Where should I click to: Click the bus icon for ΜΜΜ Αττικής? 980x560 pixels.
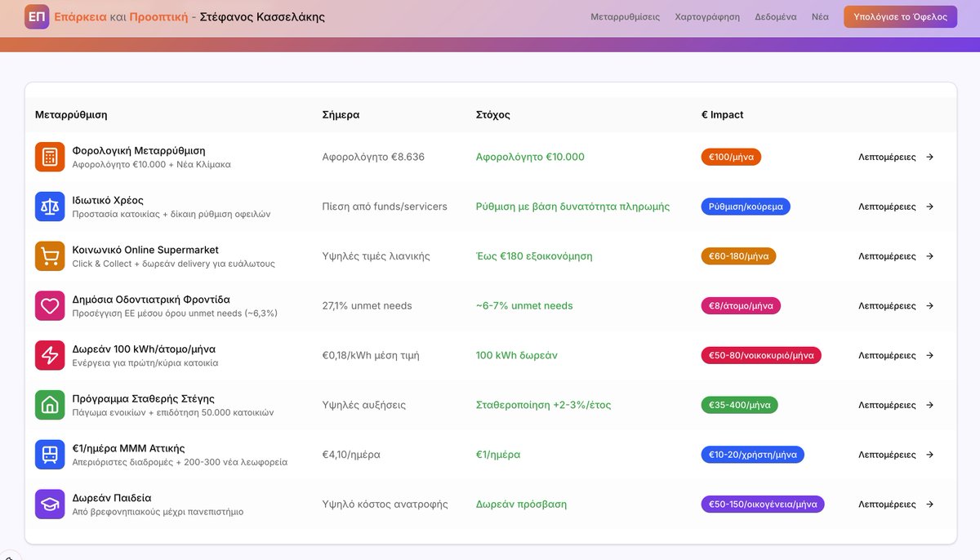pos(50,455)
